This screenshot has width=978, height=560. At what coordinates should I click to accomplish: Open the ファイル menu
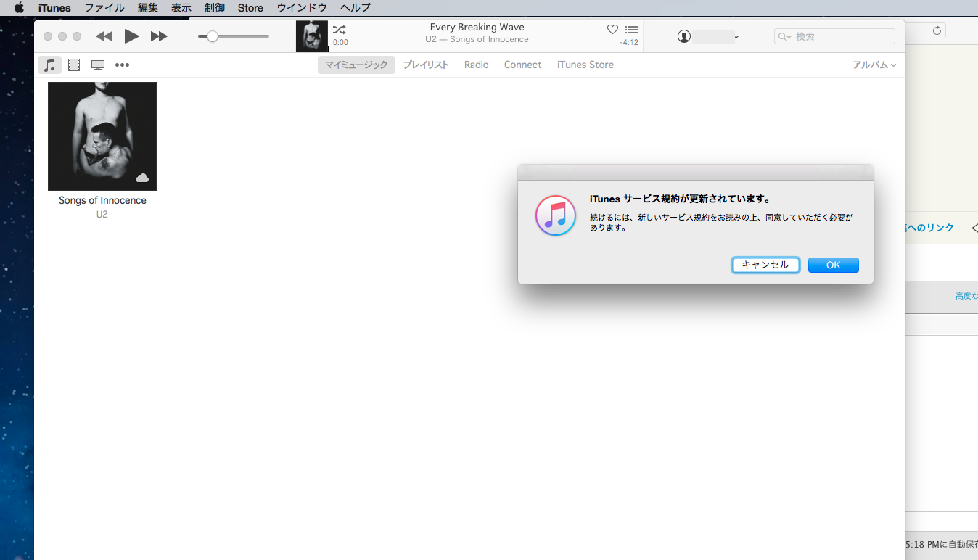[104, 8]
